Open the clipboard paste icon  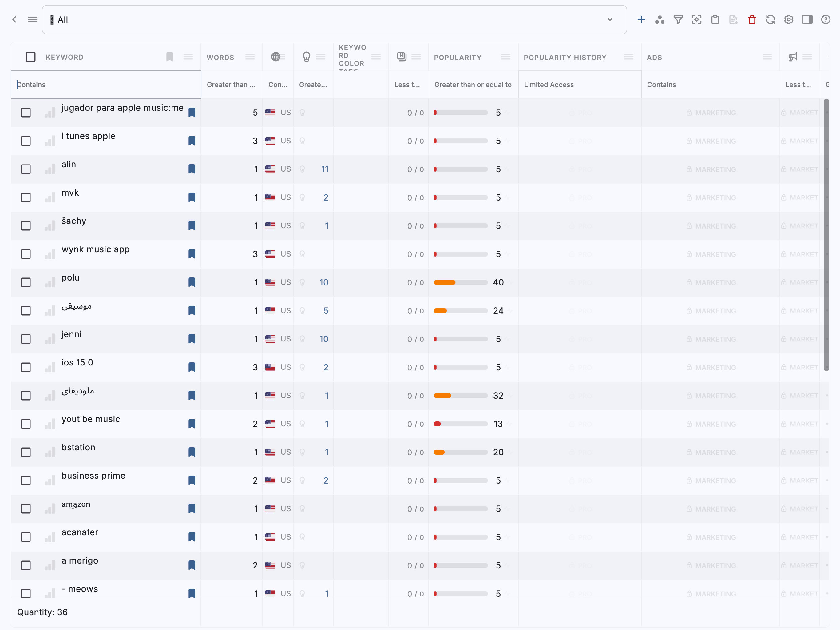pyautogui.click(x=715, y=20)
